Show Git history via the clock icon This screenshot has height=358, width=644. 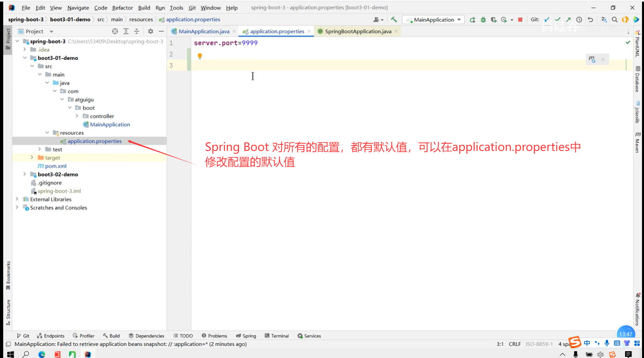pos(579,20)
